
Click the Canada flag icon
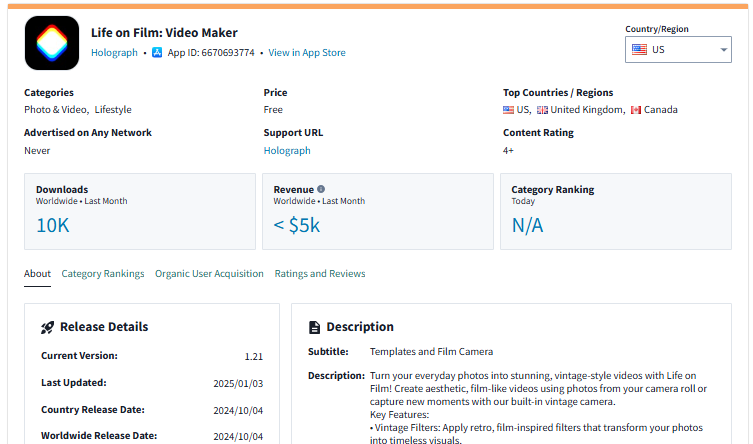[636, 110]
